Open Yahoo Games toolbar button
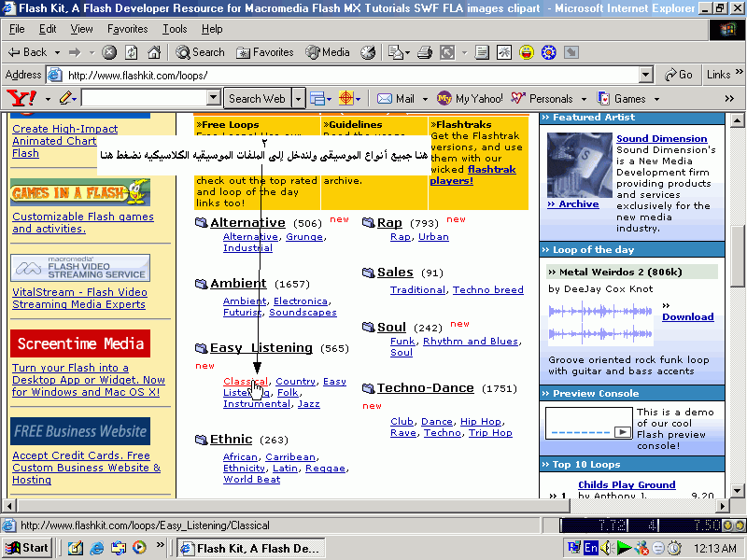Viewport: 747px width, 560px height. point(621,99)
